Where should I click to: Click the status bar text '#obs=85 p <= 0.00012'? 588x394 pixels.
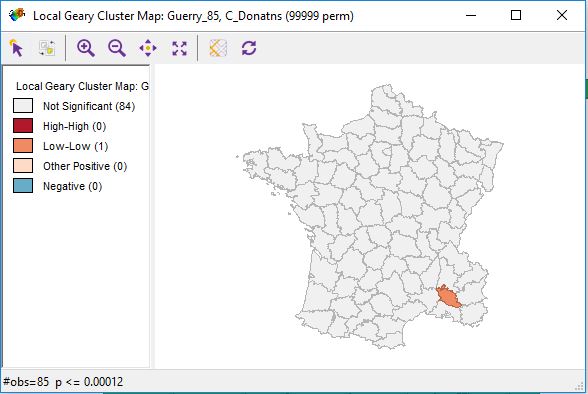point(63,382)
